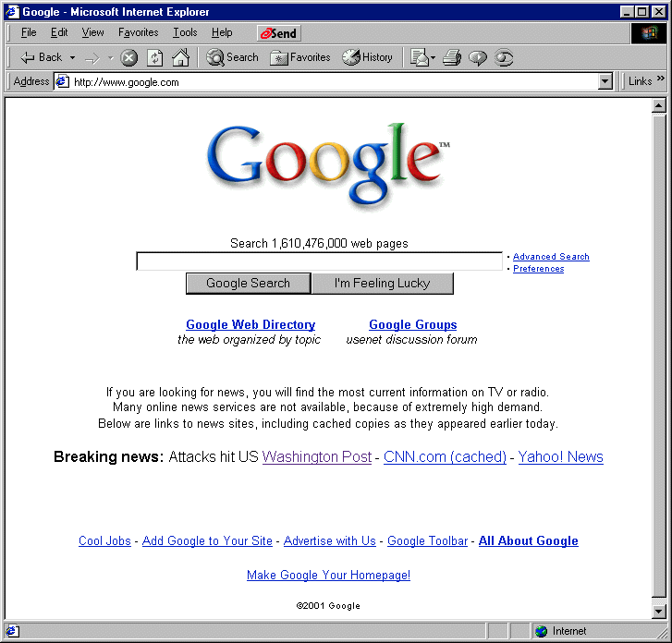Image resolution: width=672 pixels, height=643 pixels.
Task: Click the Google Search button
Action: 248,284
